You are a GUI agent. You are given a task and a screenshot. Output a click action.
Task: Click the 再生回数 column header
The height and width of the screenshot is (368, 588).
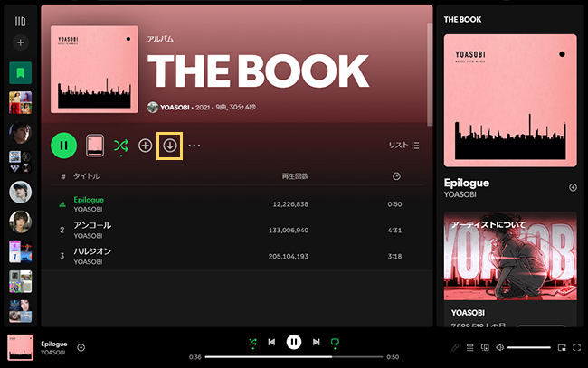tap(295, 176)
